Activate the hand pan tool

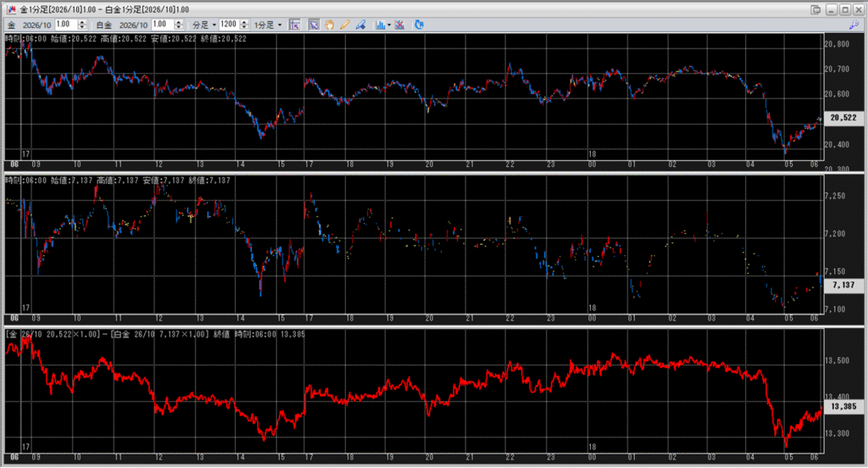point(329,25)
